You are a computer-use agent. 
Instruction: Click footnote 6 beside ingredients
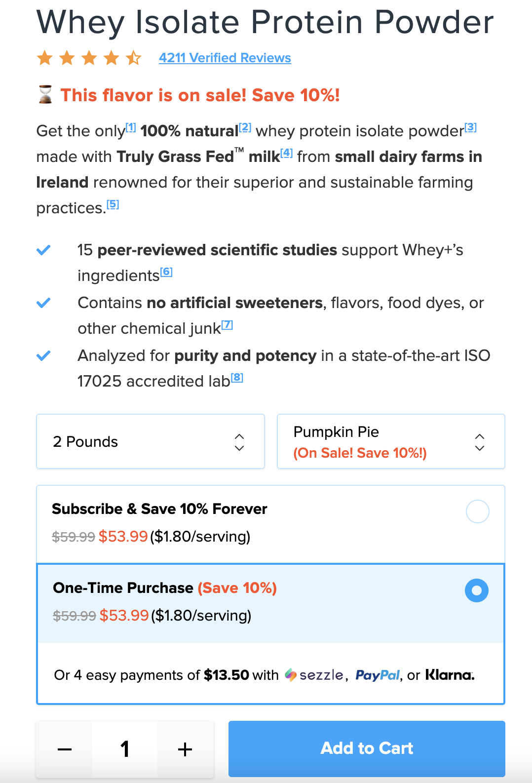[166, 272]
